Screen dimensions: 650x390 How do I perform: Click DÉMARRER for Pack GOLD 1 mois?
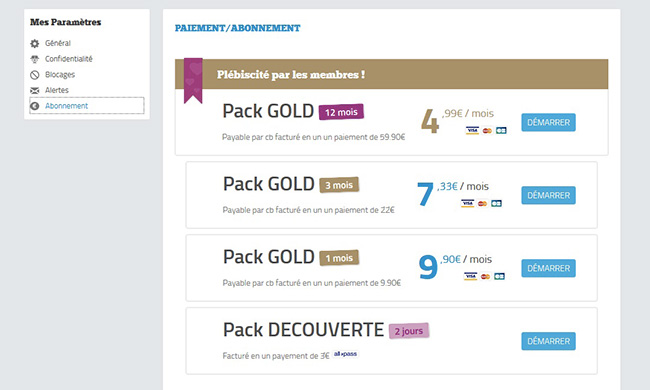click(548, 268)
